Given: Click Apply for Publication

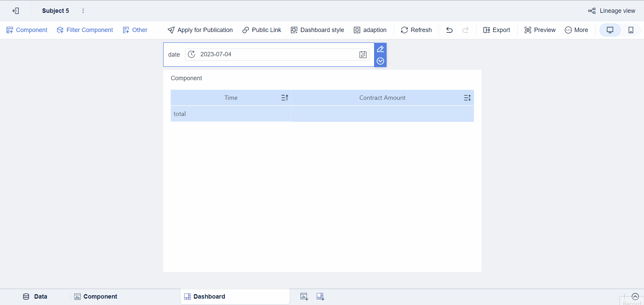Looking at the screenshot, I should pyautogui.click(x=200, y=30).
